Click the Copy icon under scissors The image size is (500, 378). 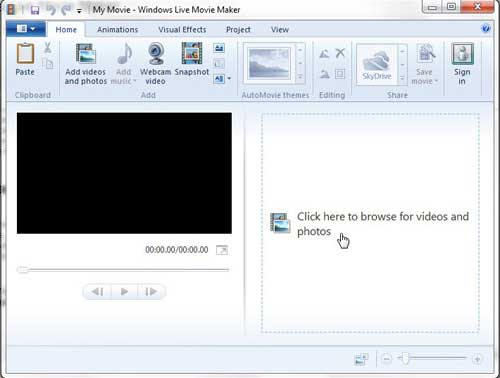pos(48,63)
